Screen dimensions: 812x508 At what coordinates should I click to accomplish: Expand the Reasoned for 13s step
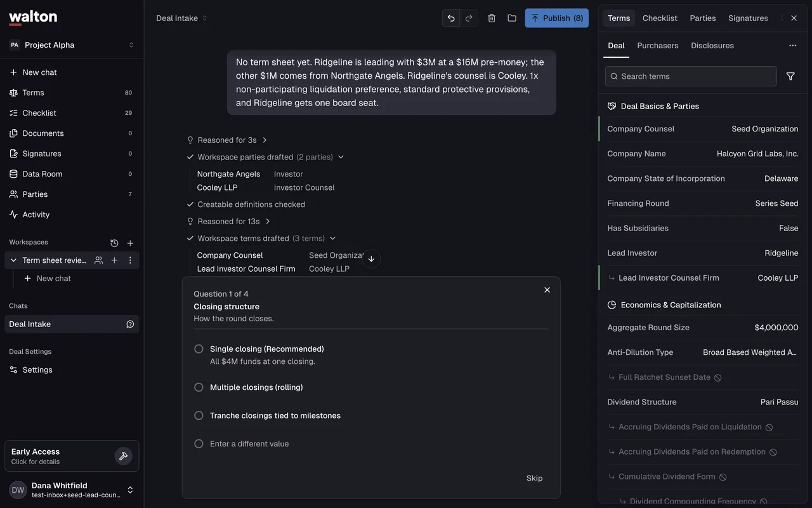(x=228, y=221)
